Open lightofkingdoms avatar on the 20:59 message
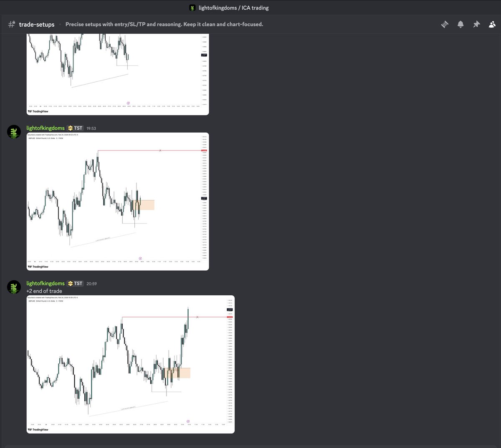Viewport: 501px width, 448px height. click(x=14, y=287)
